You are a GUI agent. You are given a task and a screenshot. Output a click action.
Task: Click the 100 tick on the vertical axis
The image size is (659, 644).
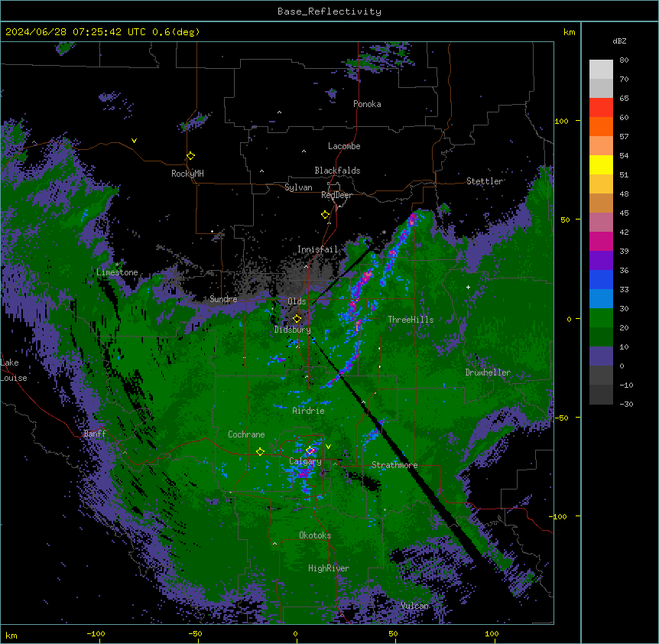pyautogui.click(x=561, y=121)
